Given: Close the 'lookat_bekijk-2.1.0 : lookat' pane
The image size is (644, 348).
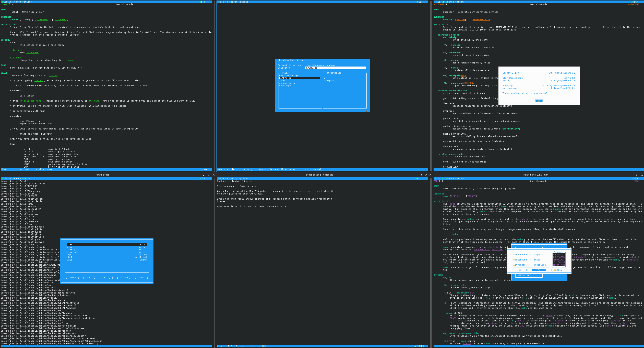Looking at the screenshot, I should (430, 175).
